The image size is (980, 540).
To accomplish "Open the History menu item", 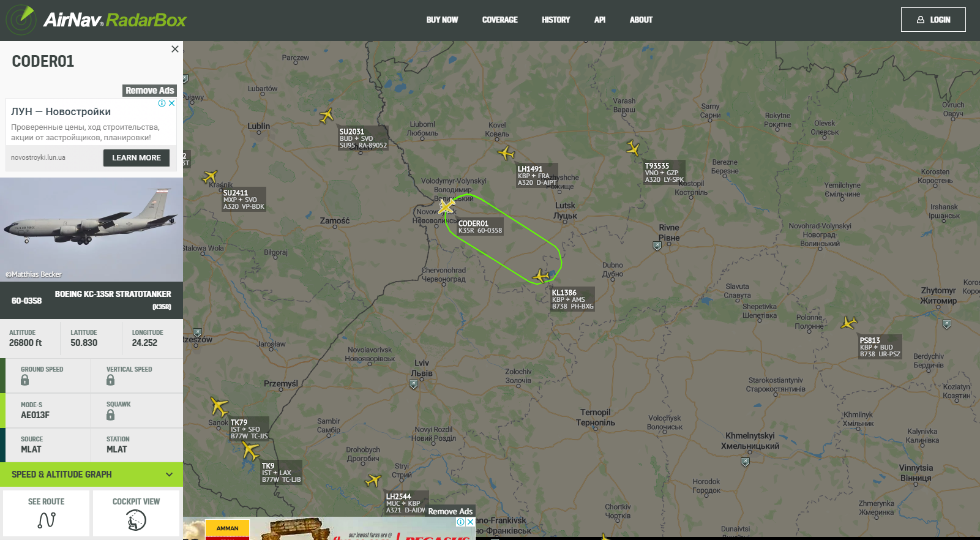I will click(555, 20).
